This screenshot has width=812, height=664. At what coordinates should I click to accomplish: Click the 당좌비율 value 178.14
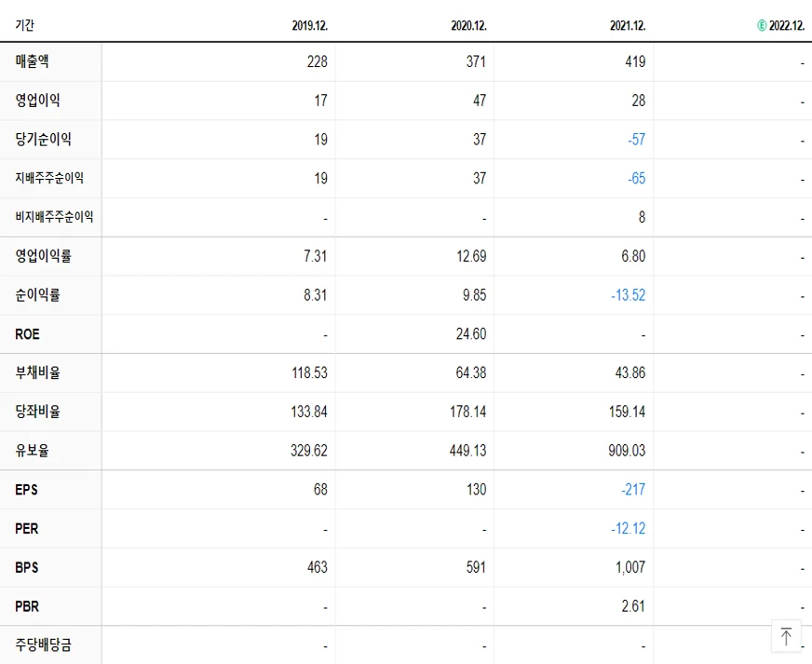[468, 412]
